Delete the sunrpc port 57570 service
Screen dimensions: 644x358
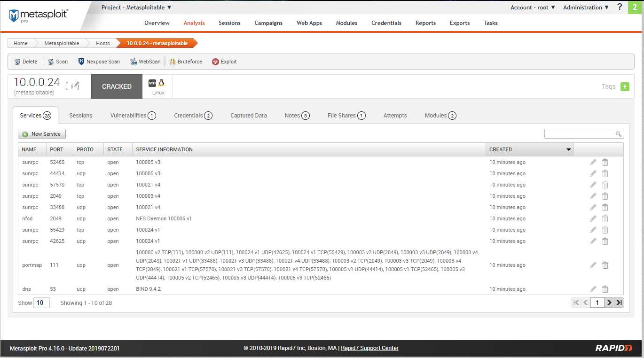tap(605, 185)
